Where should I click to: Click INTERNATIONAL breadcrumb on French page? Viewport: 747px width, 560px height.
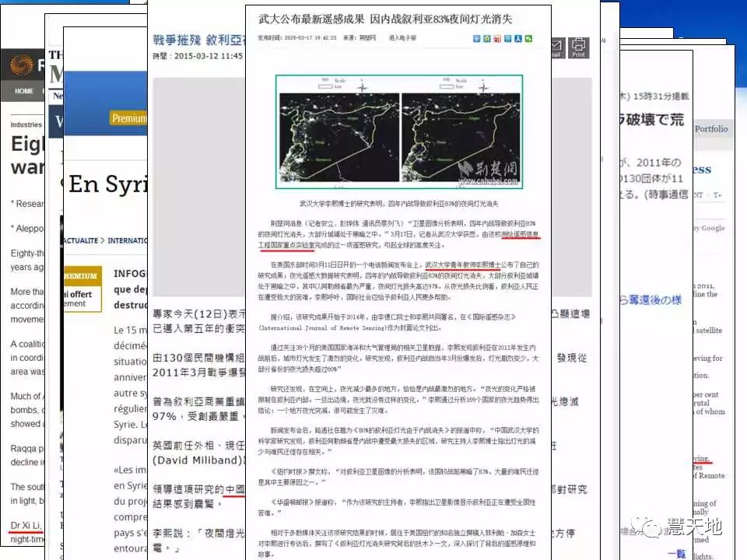tap(128, 240)
